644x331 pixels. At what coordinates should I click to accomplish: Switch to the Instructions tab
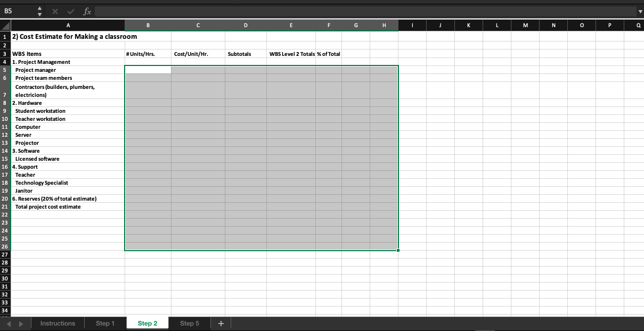[58, 323]
